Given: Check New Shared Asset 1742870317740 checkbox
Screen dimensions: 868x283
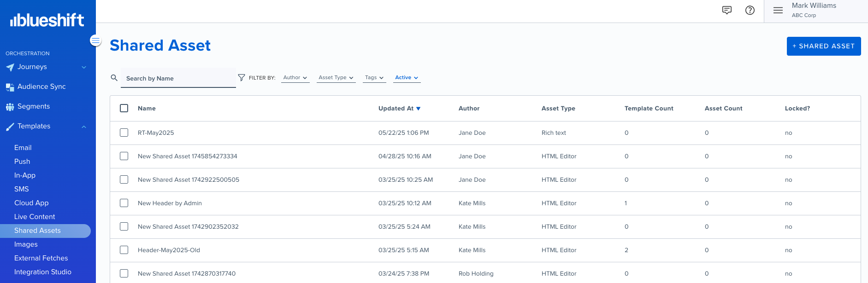Looking at the screenshot, I should [124, 273].
